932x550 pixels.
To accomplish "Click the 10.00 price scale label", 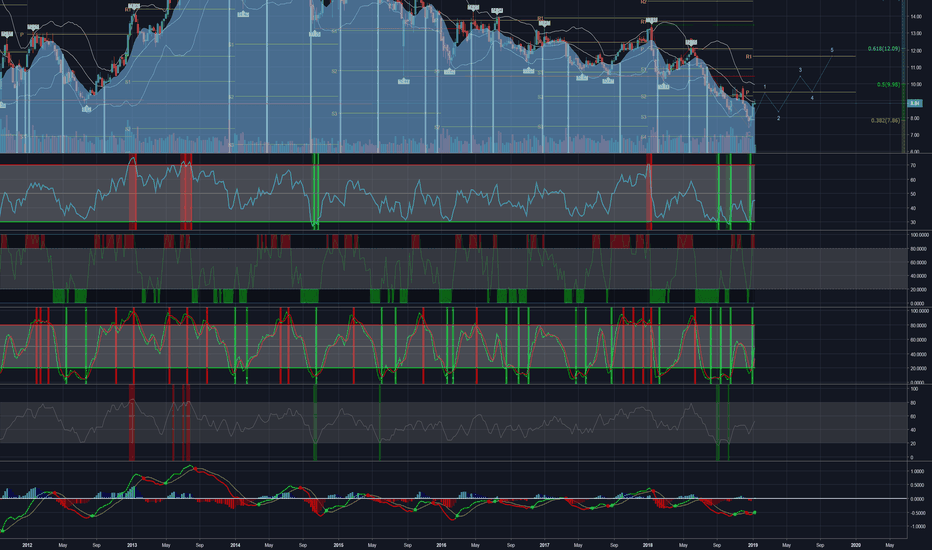I will tap(916, 84).
